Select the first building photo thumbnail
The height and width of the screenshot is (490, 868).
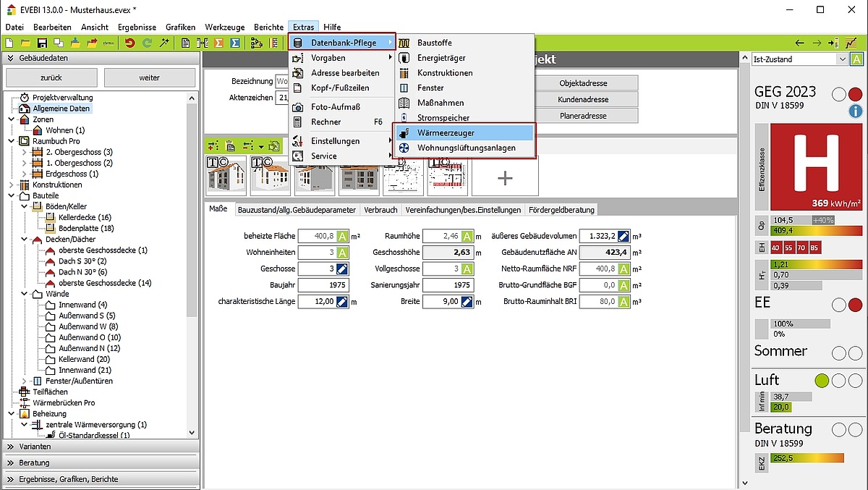click(227, 176)
